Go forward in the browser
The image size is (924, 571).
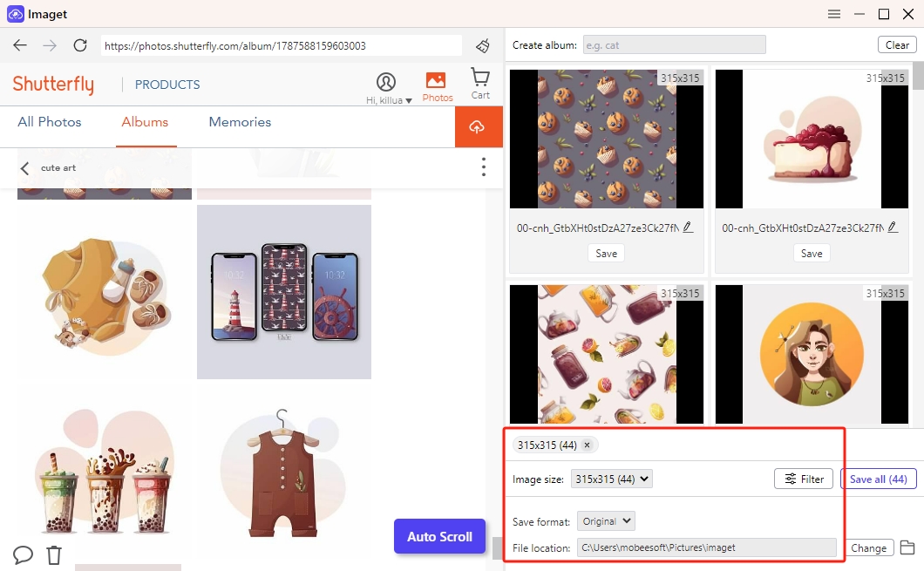point(50,45)
